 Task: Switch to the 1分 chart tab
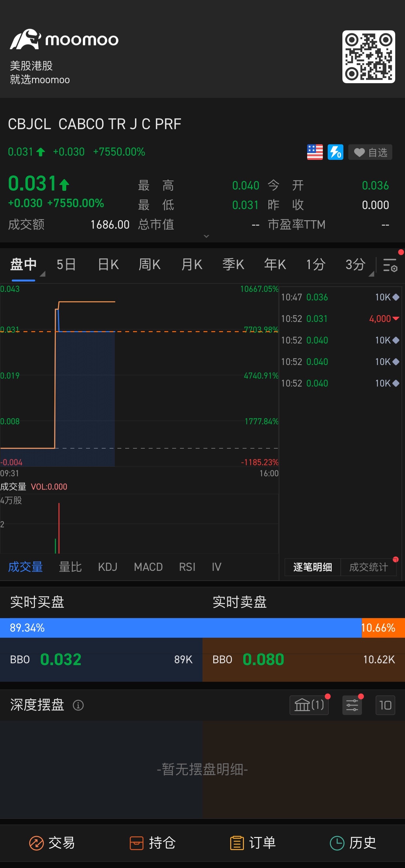(x=315, y=265)
